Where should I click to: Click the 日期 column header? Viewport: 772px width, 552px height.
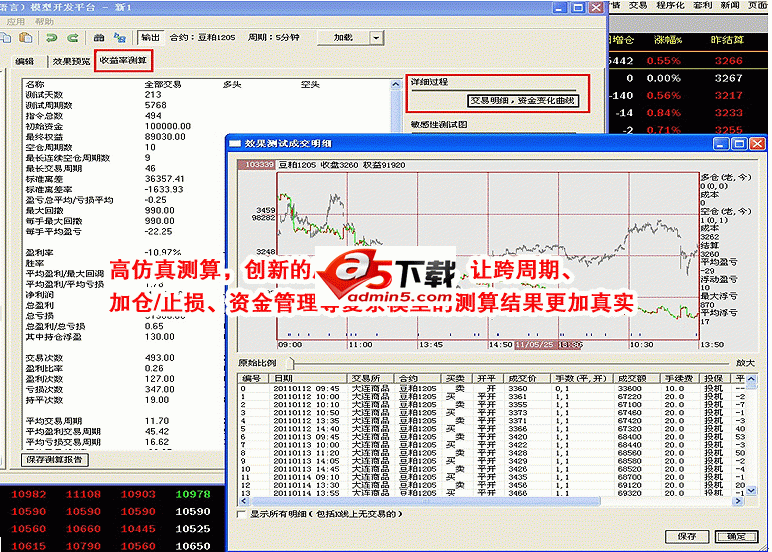[309, 378]
